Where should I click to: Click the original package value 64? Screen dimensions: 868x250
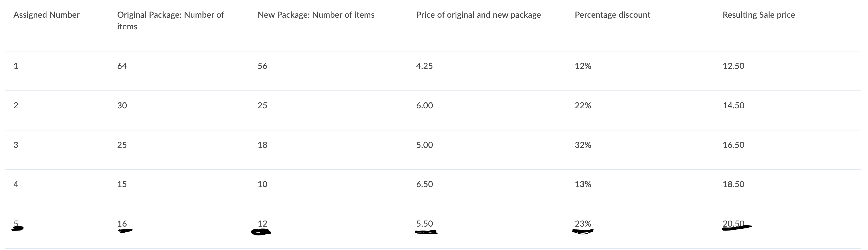(122, 66)
